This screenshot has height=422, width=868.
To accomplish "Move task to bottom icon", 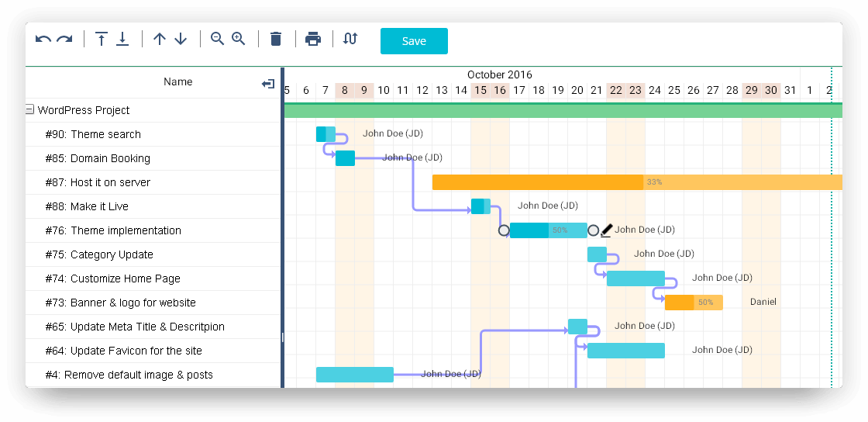I will pos(122,39).
